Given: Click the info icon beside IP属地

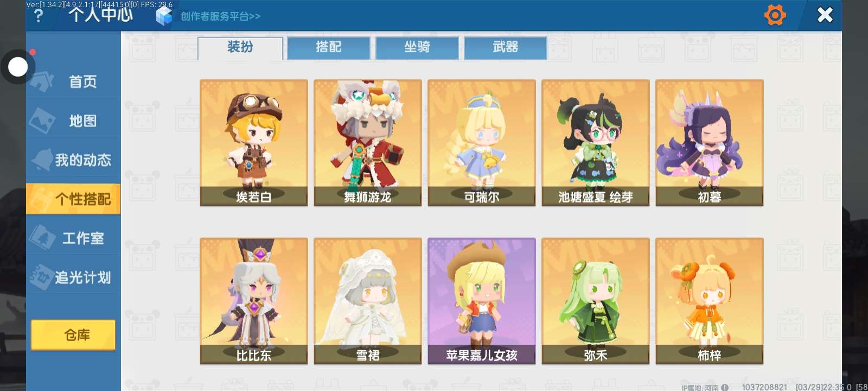Looking at the screenshot, I should tap(725, 387).
